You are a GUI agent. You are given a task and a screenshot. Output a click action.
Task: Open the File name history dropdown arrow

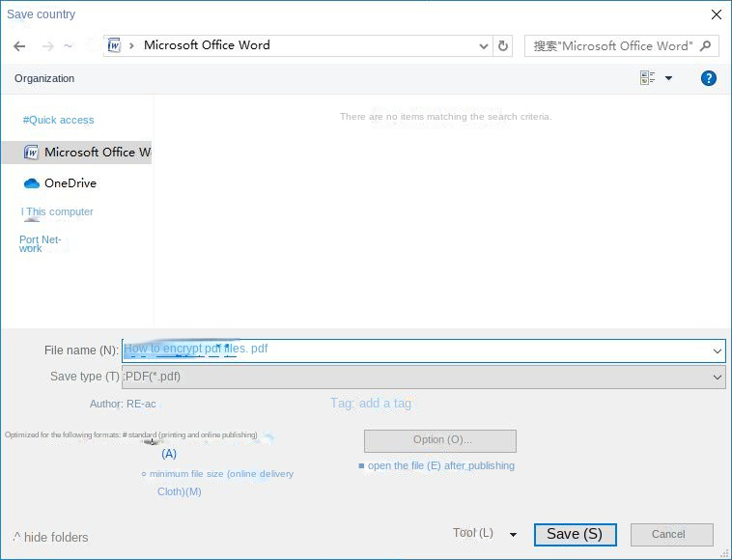click(717, 351)
